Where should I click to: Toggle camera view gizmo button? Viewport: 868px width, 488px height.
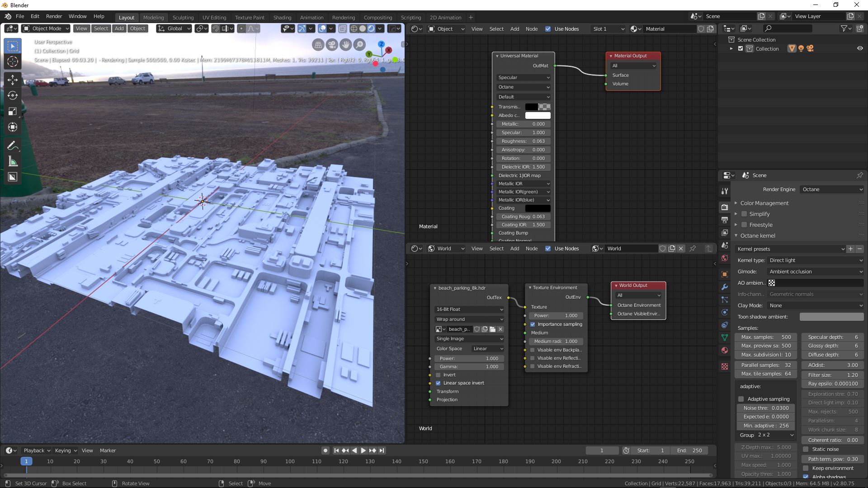pos(332,44)
